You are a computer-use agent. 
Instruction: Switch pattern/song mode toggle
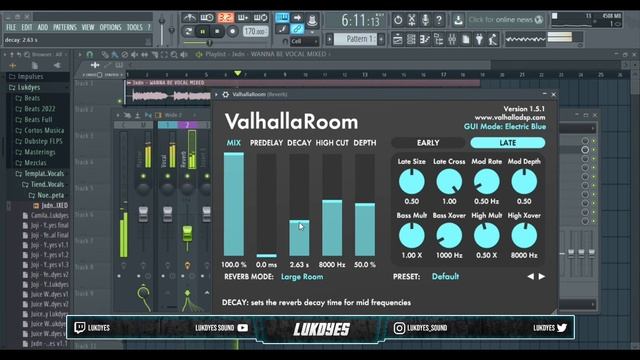pos(188,31)
